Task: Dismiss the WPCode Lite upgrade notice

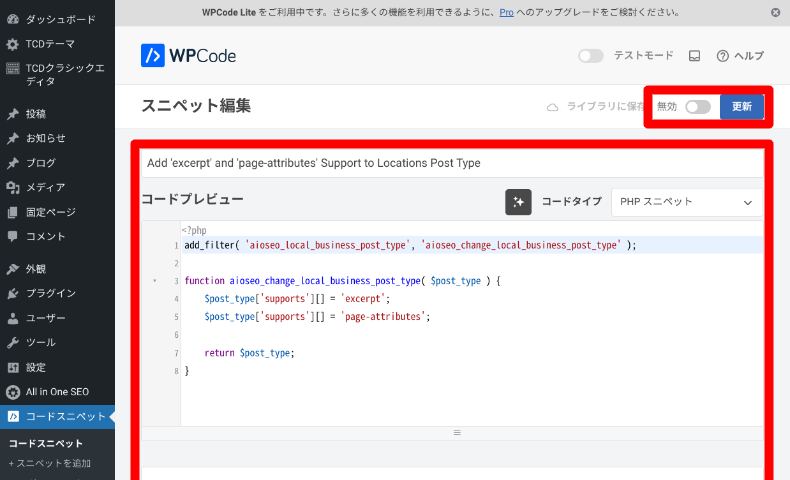Action: click(775, 13)
